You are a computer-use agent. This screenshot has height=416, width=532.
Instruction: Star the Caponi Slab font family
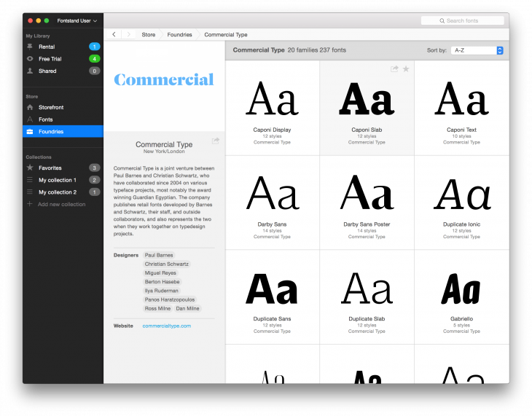[x=406, y=69]
